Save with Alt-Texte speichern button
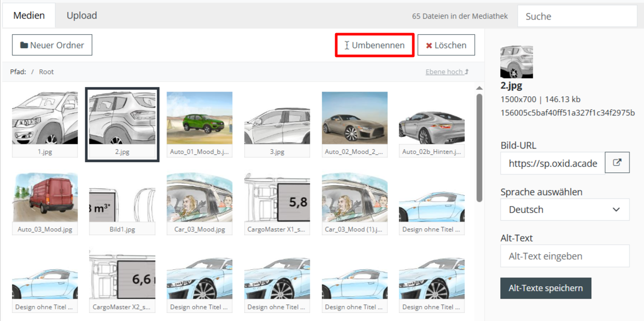Image resolution: width=644 pixels, height=321 pixels. click(x=545, y=288)
